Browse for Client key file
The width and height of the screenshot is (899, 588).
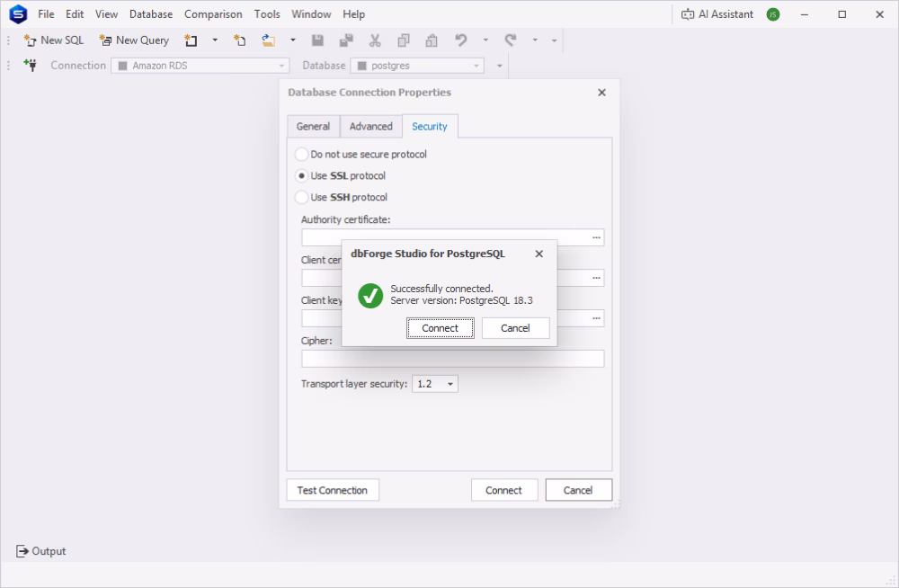coord(596,318)
